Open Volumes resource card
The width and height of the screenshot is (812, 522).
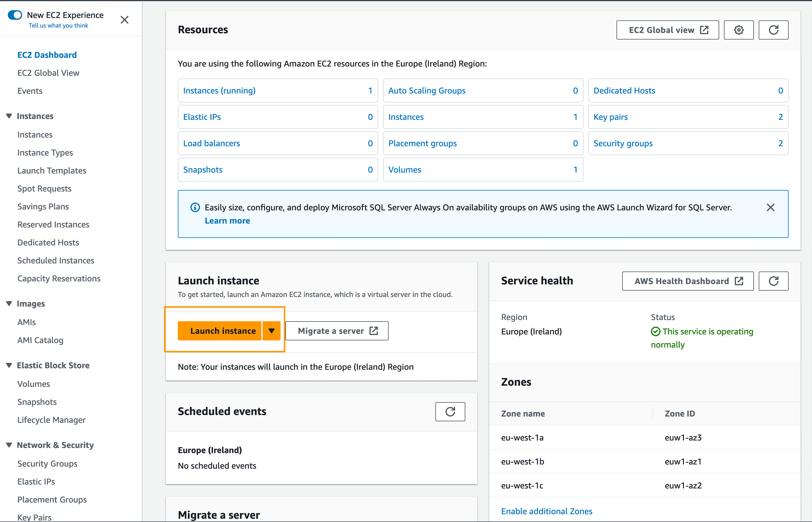pyautogui.click(x=483, y=170)
